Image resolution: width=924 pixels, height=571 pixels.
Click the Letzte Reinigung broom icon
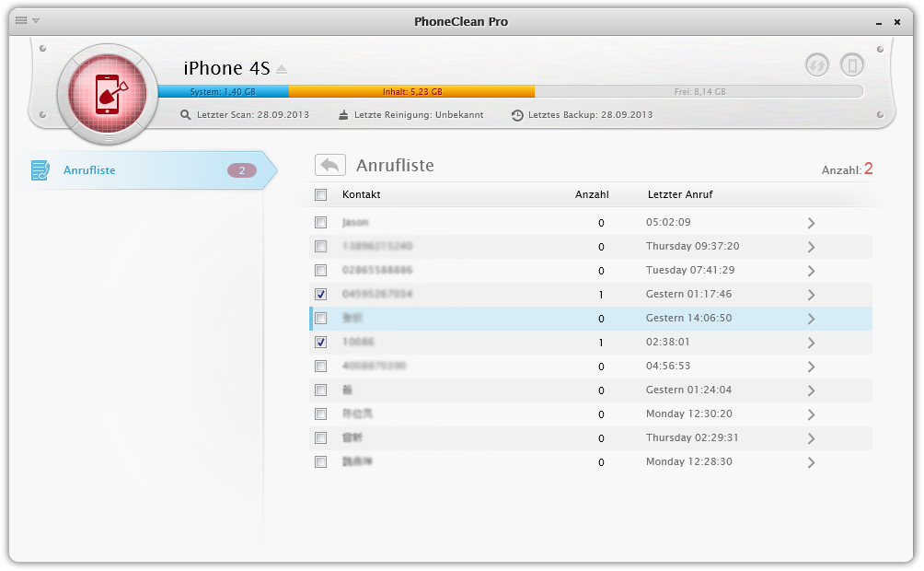point(343,115)
